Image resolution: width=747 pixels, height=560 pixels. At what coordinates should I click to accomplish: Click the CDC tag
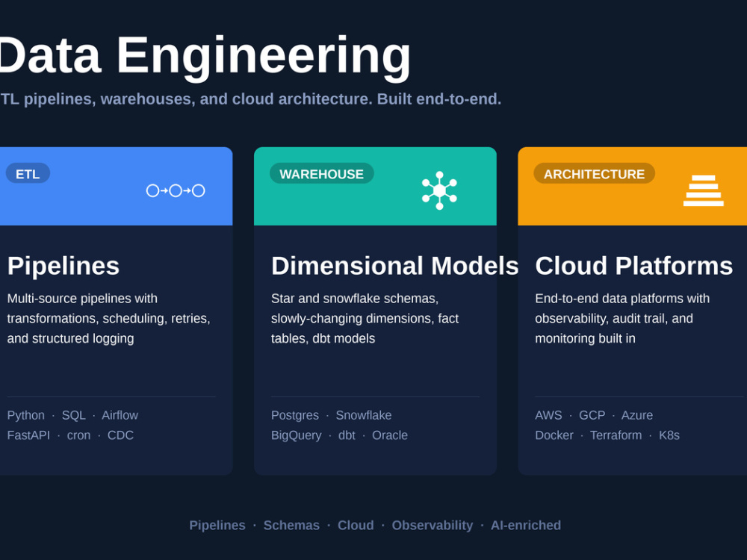pyautogui.click(x=120, y=435)
